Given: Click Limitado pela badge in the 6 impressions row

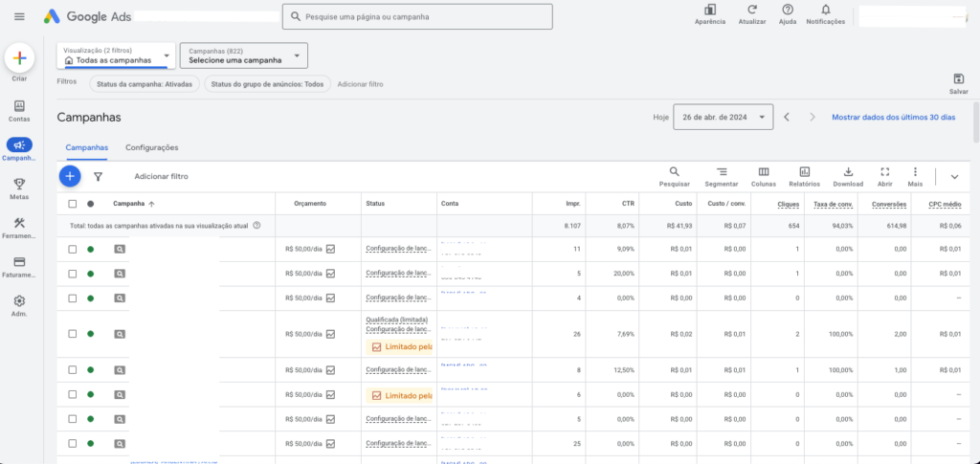Looking at the screenshot, I should [400, 395].
